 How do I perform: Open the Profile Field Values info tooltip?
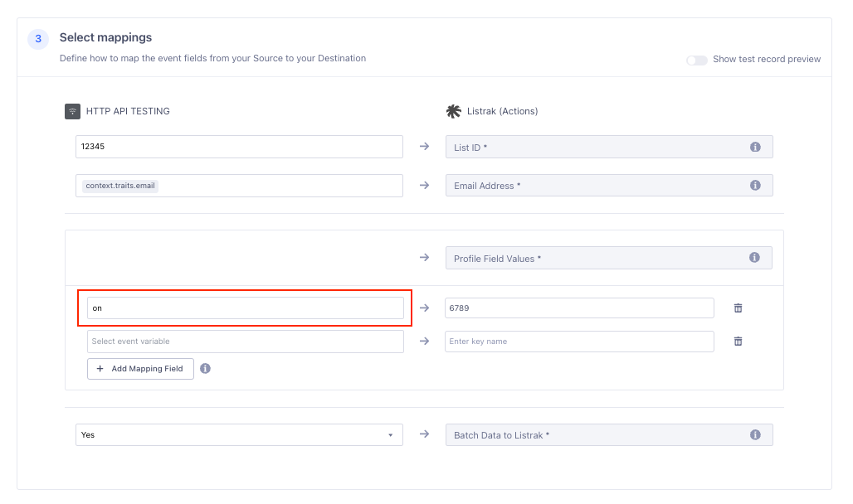pos(755,258)
